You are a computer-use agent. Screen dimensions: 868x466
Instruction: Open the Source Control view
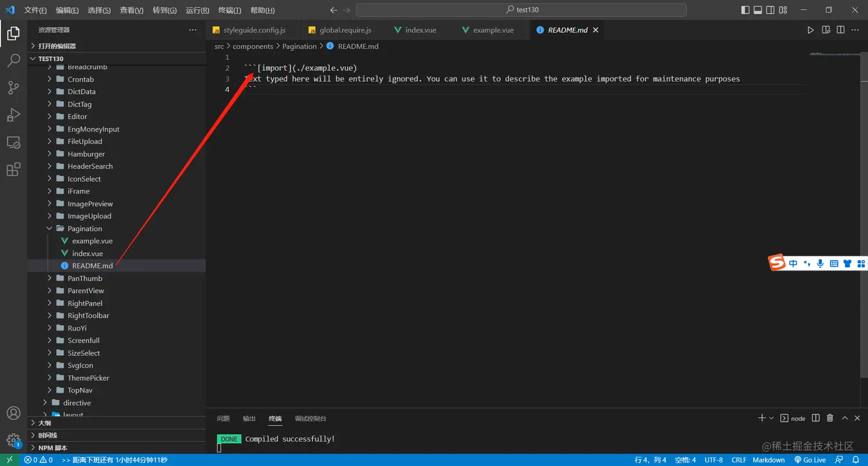pos(13,87)
